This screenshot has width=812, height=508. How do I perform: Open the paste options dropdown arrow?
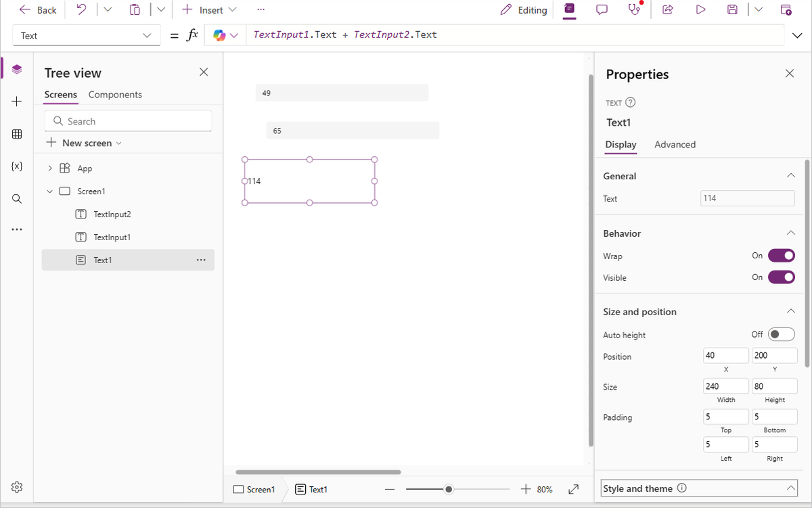click(160, 10)
